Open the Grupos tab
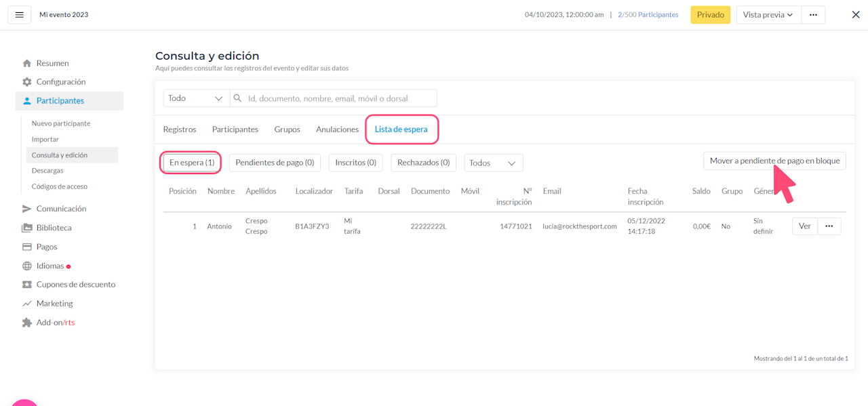This screenshot has height=406, width=868. (288, 129)
